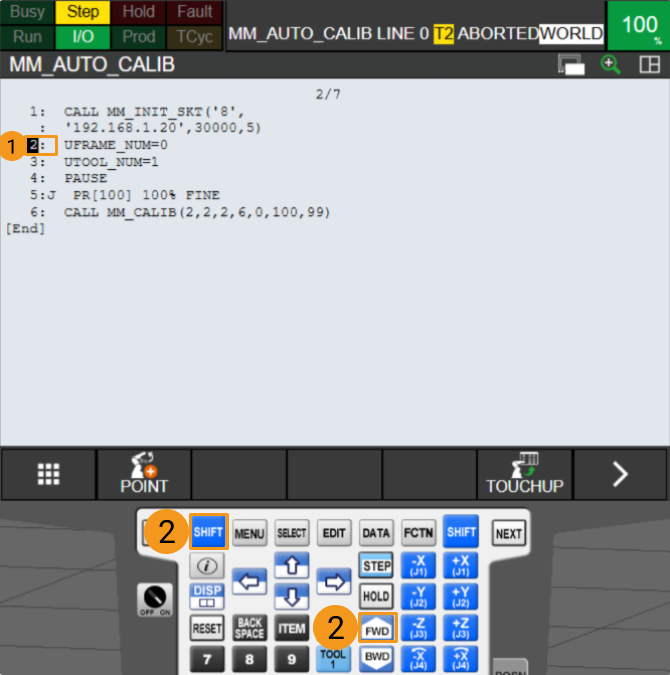Click the DISP key
670x675 pixels.
(x=207, y=596)
